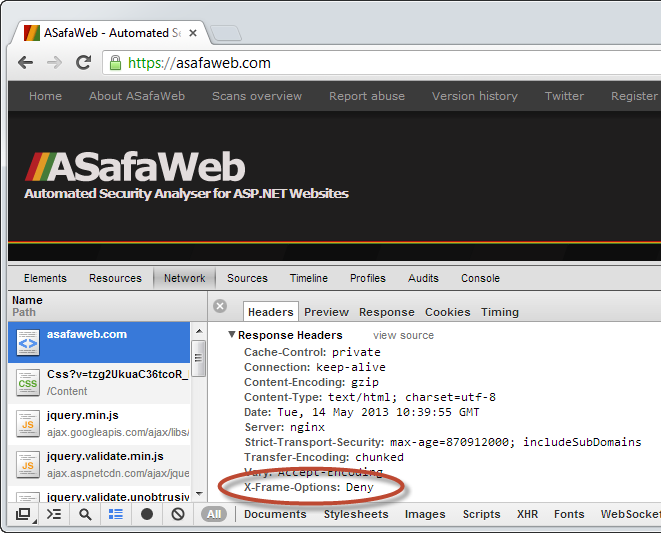This screenshot has height=533, width=661.
Task: Click the browser back arrow
Action: click(x=26, y=63)
